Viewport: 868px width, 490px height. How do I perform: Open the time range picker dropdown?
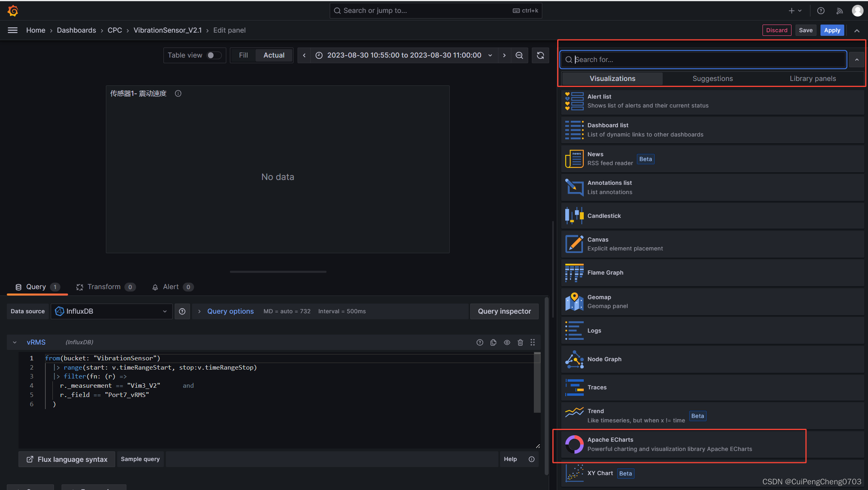[x=490, y=55]
